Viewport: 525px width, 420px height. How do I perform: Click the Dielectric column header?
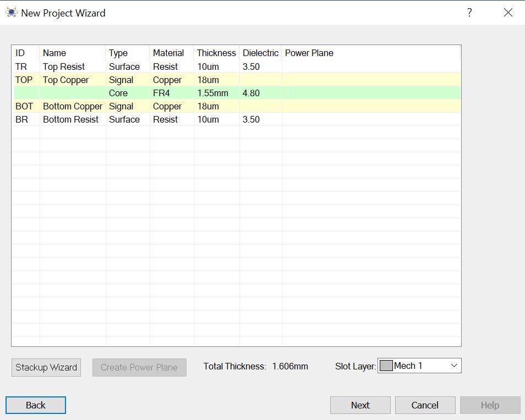click(x=260, y=53)
